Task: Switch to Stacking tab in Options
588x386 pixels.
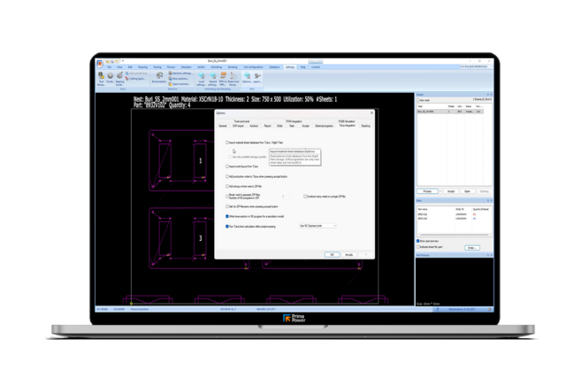Action: point(366,127)
